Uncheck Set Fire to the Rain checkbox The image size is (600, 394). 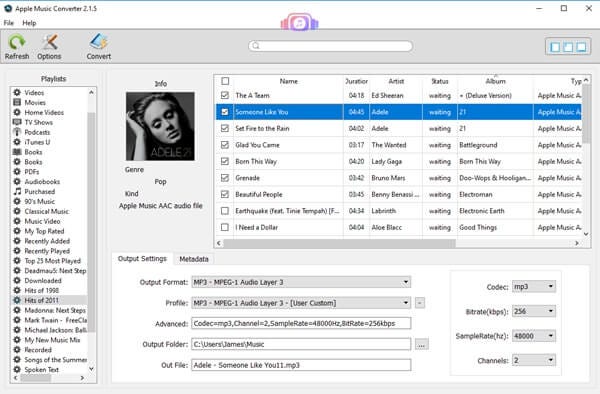tap(225, 128)
